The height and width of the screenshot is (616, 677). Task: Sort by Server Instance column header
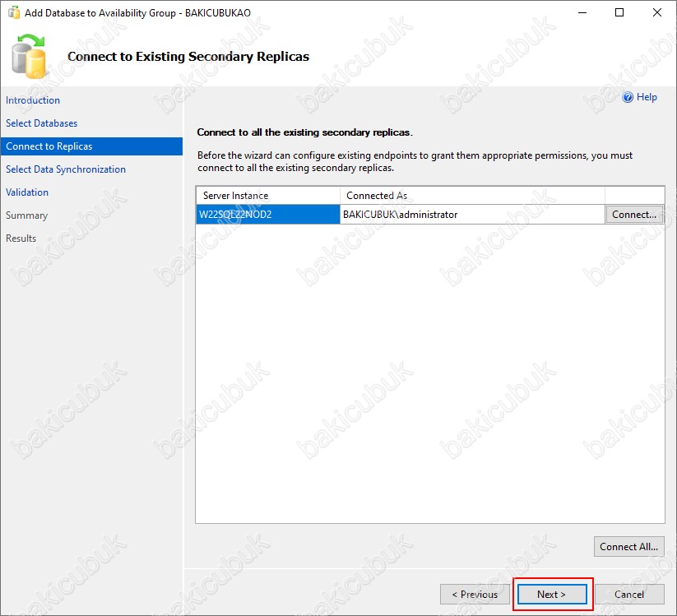tap(267, 196)
